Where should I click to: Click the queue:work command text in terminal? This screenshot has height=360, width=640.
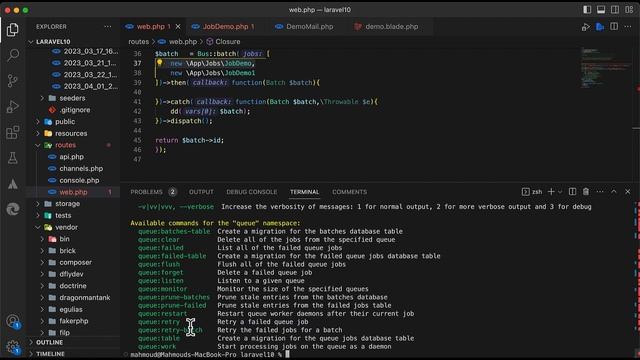157,347
